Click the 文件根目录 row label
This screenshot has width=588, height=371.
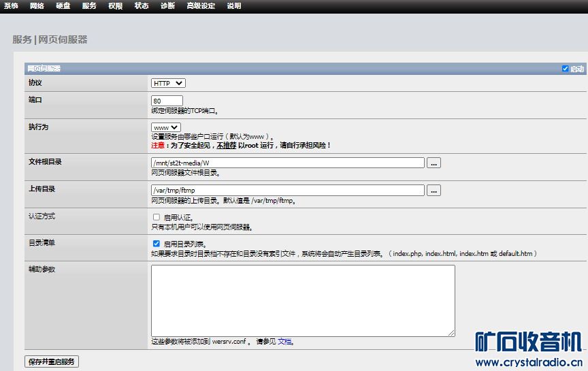(x=45, y=162)
